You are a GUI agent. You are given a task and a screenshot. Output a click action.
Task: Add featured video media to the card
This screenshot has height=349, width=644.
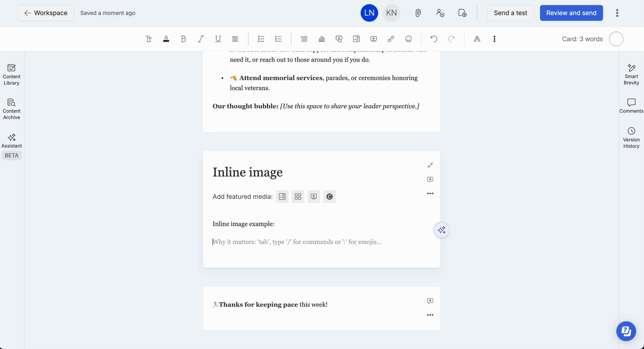click(x=314, y=196)
